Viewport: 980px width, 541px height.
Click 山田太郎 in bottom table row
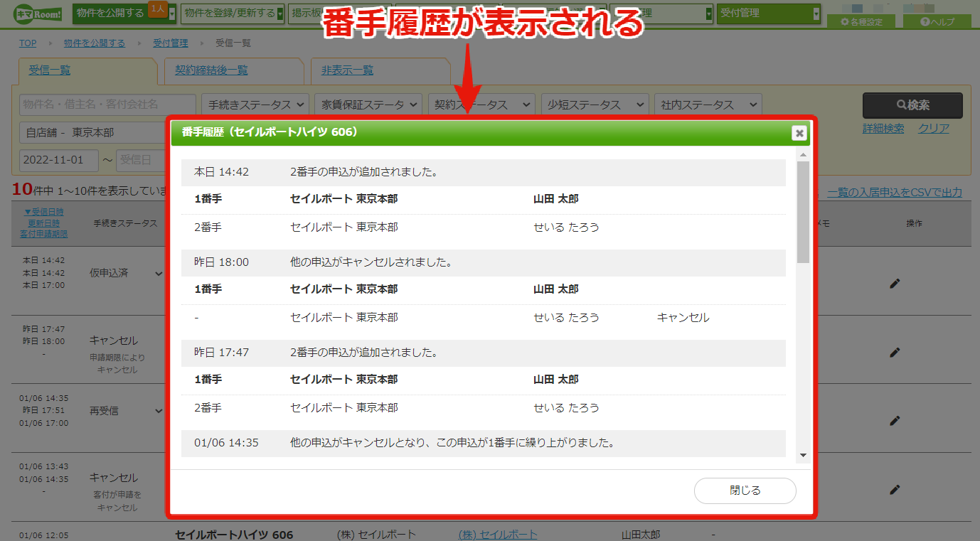coord(641,535)
